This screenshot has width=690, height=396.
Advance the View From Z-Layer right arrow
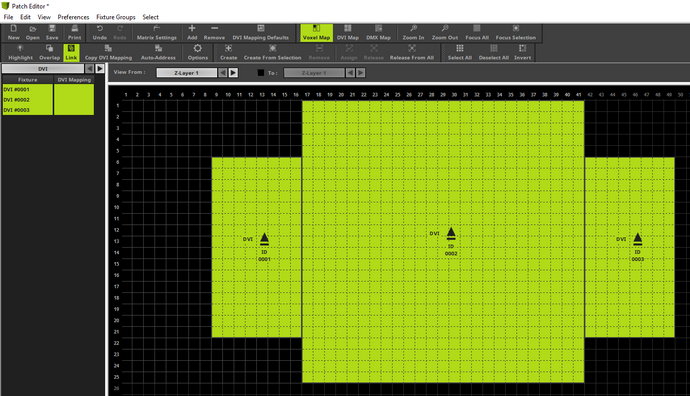point(233,73)
